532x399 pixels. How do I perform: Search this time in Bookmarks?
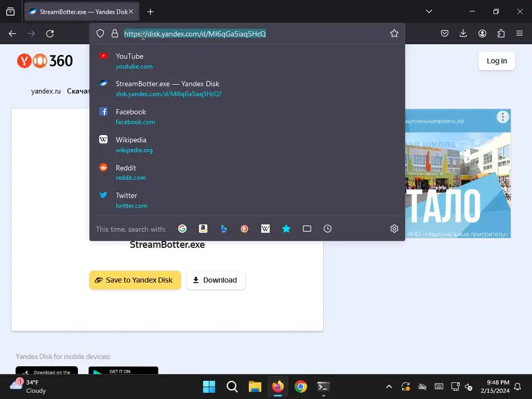pyautogui.click(x=286, y=229)
